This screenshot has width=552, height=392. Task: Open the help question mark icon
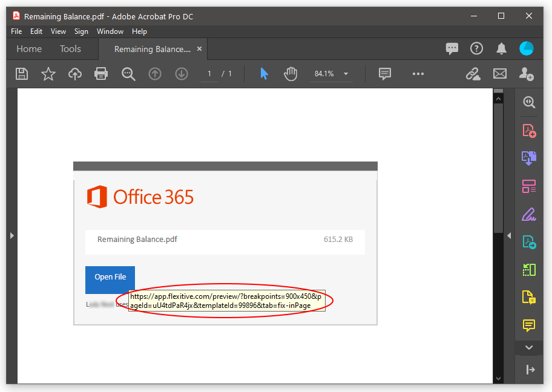(x=477, y=48)
